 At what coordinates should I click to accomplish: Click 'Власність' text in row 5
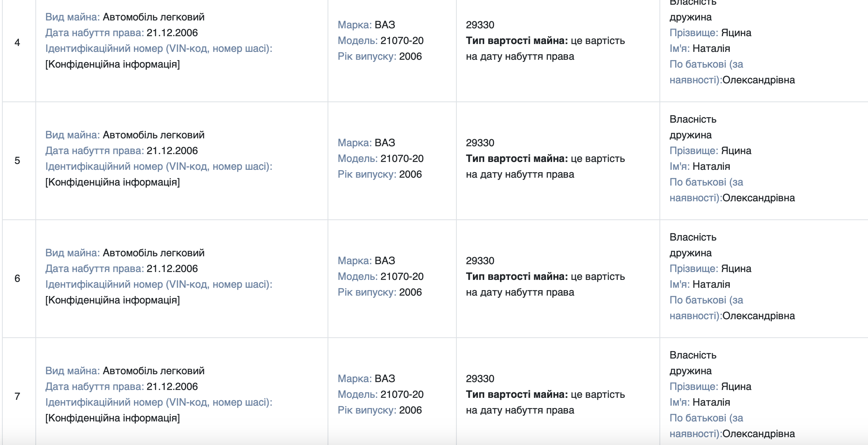pos(693,119)
